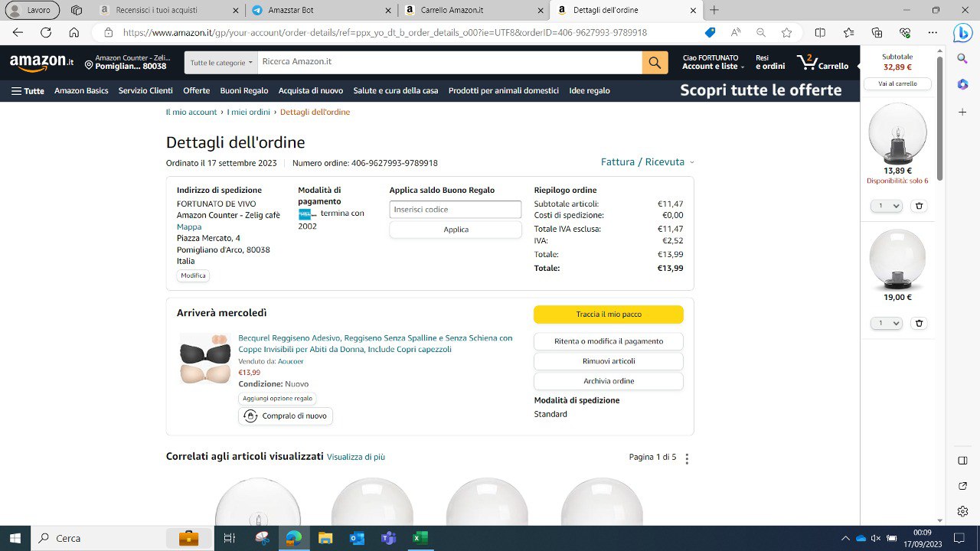Viewport: 980px width, 551px height.
Task: Expand the Tutte le categorie search dropdown
Action: click(x=221, y=63)
